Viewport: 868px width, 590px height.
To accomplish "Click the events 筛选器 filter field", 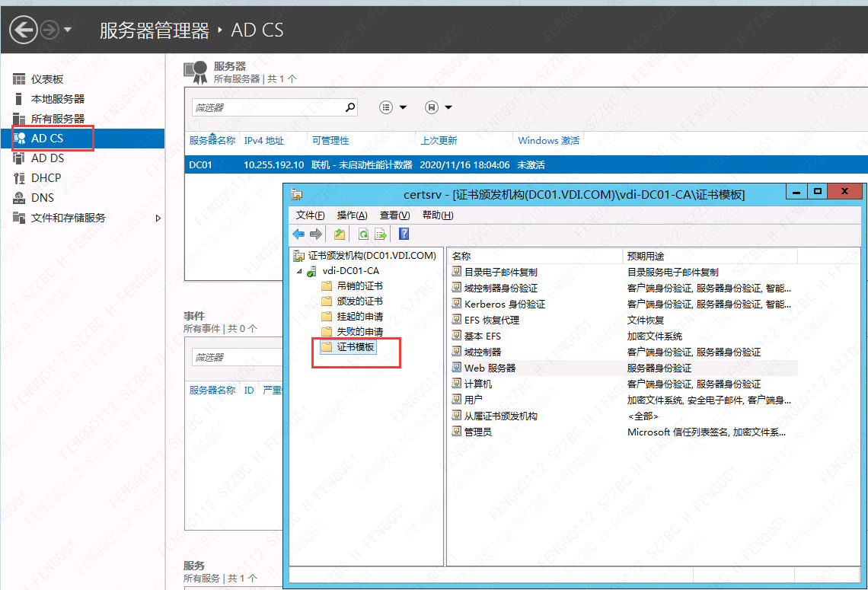I will (238, 358).
